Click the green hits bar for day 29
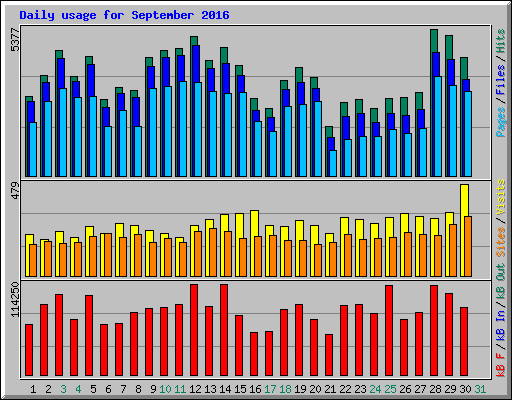The height and width of the screenshot is (400, 512). click(449, 47)
